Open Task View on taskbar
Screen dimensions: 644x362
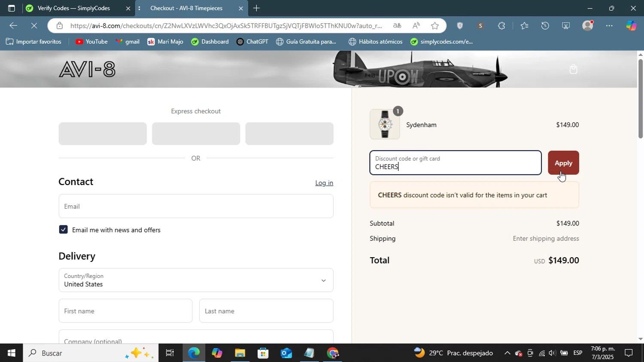click(x=170, y=353)
